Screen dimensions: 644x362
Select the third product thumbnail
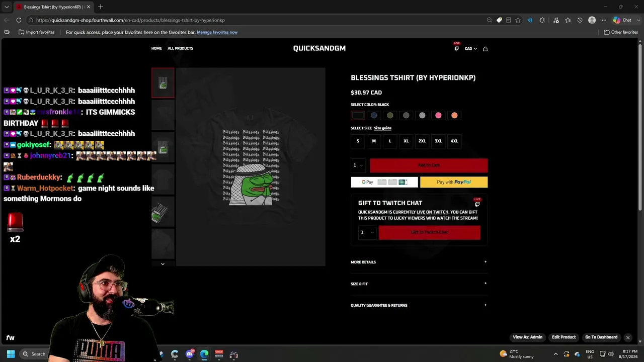click(x=163, y=147)
